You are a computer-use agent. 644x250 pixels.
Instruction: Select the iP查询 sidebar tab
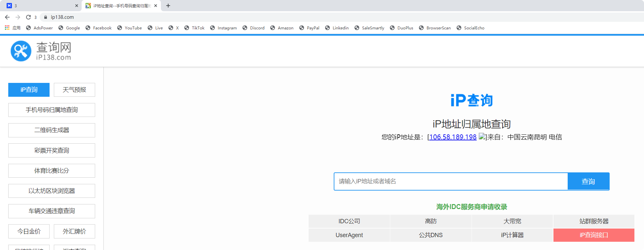[29, 90]
